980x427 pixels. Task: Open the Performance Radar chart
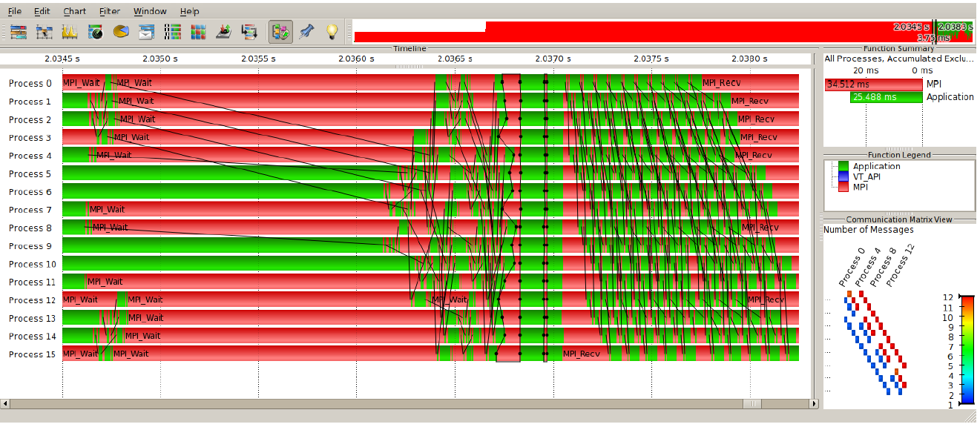coord(96,32)
